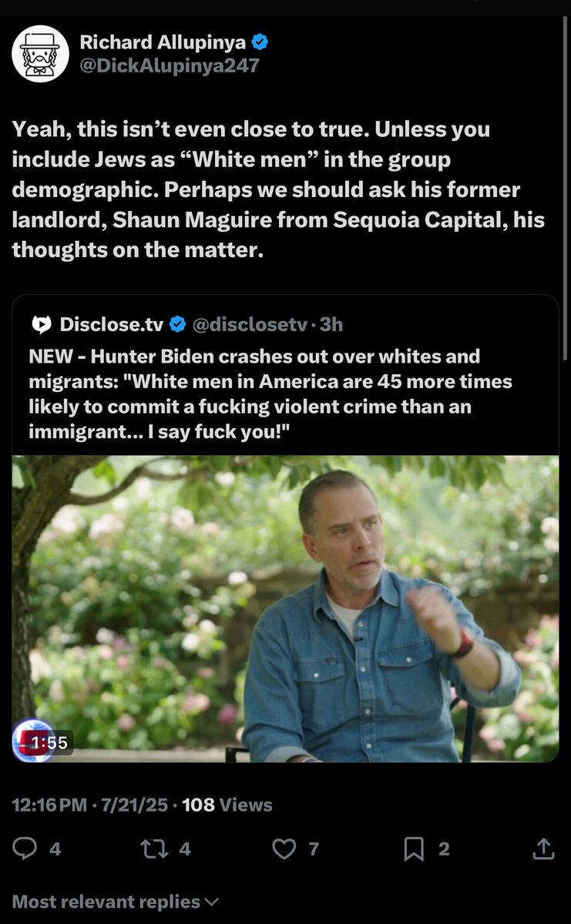Like the post with the heart icon
Viewport: 571px width, 924px height.
[285, 849]
